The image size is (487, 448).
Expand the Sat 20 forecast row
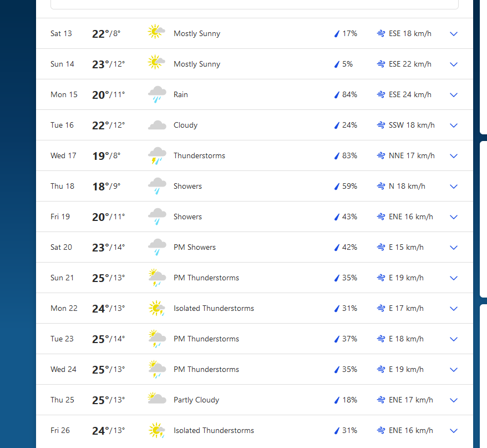[x=454, y=248]
